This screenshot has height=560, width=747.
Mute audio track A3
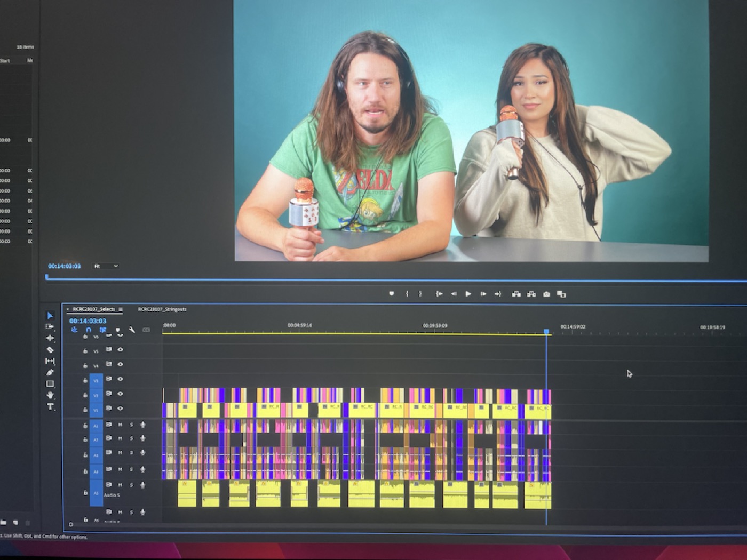click(120, 453)
